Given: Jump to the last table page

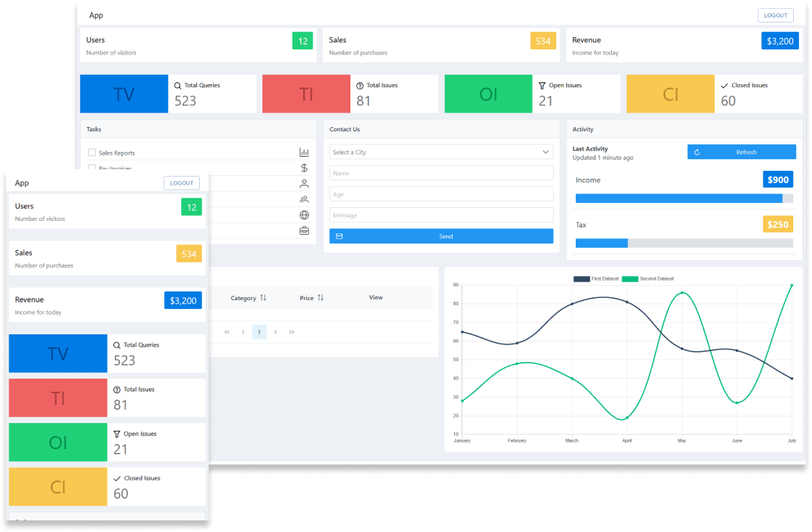Looking at the screenshot, I should click(292, 331).
